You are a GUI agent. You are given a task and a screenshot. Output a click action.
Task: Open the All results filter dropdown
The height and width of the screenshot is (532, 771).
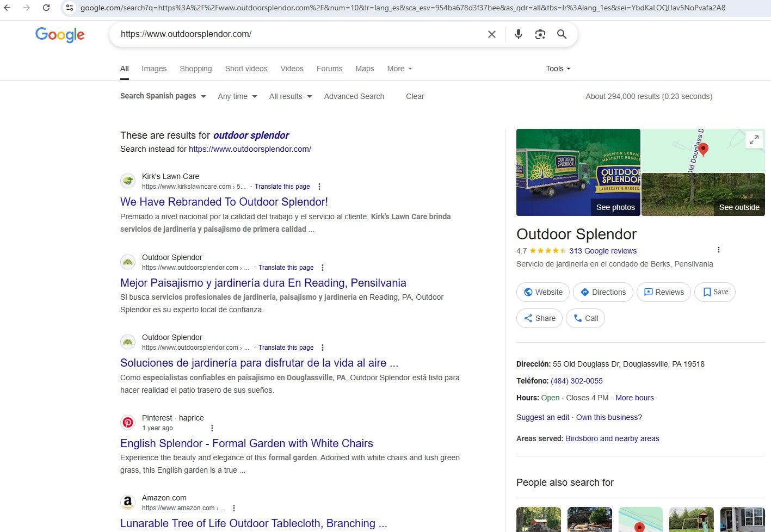pyautogui.click(x=291, y=96)
